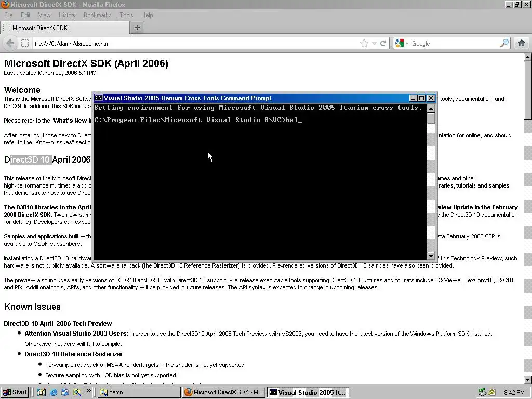Open the Start menu
Viewport: 532px width, 399px height.
[15, 392]
